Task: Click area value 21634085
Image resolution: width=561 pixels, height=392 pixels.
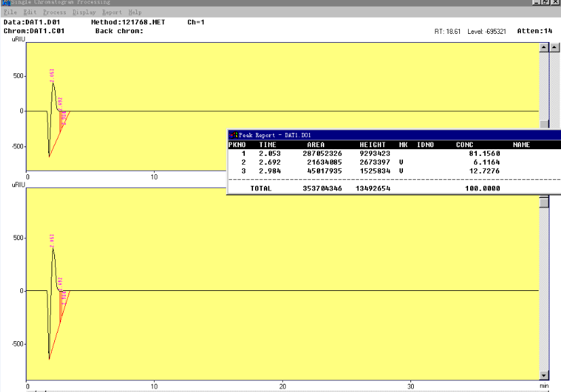Action: pos(324,162)
